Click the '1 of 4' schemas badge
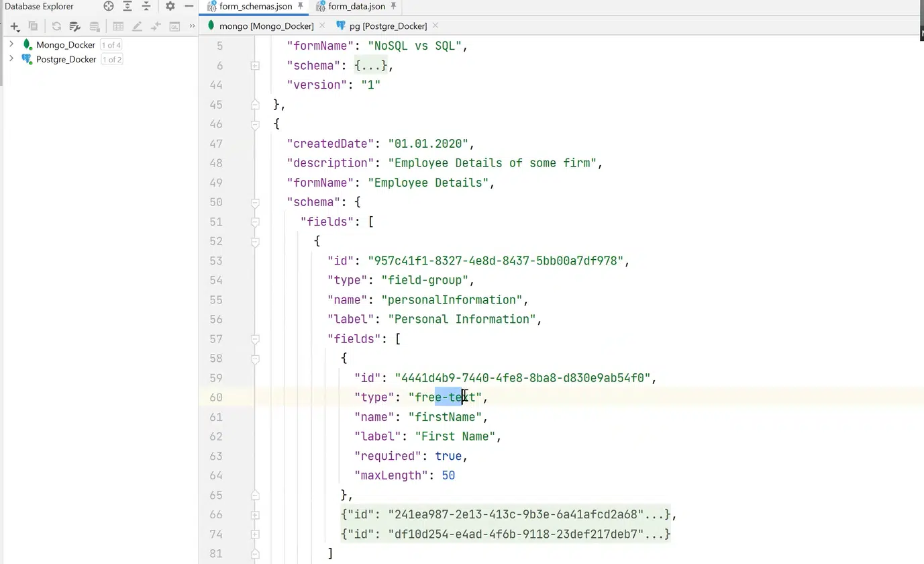The width and height of the screenshot is (924, 564). 111,45
